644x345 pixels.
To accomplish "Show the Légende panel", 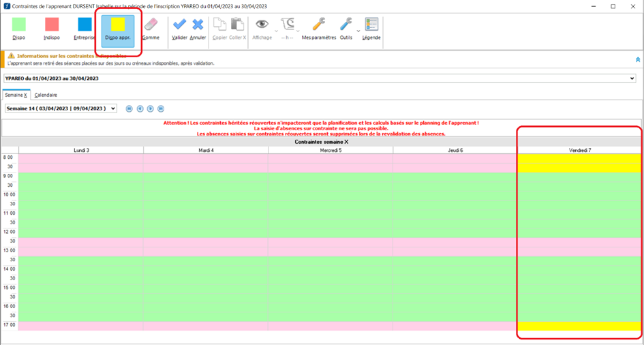I will (x=371, y=29).
